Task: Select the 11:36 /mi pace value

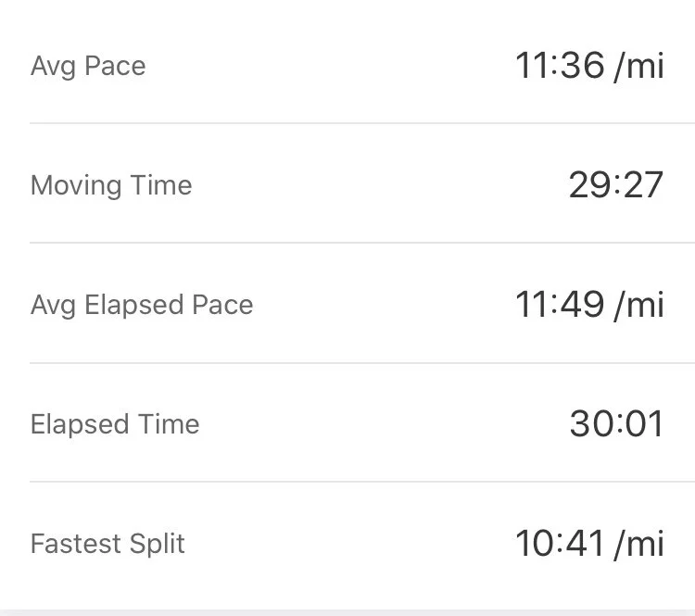Action: tap(589, 67)
